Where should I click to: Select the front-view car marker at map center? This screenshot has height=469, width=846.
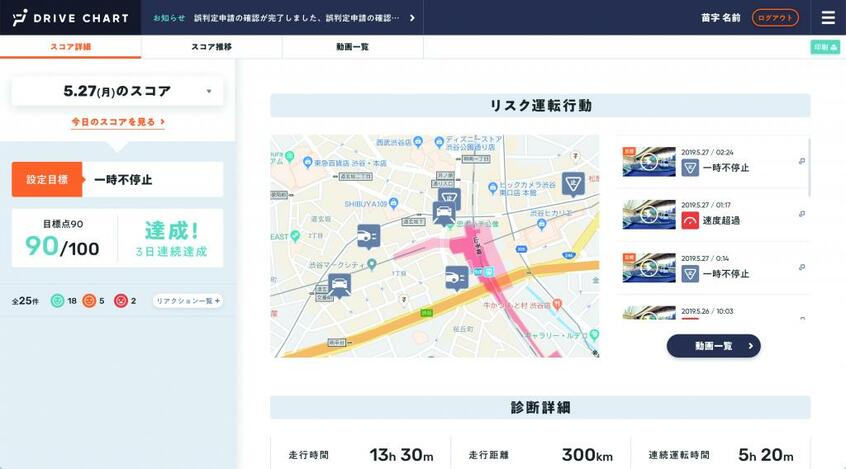pyautogui.click(x=444, y=214)
